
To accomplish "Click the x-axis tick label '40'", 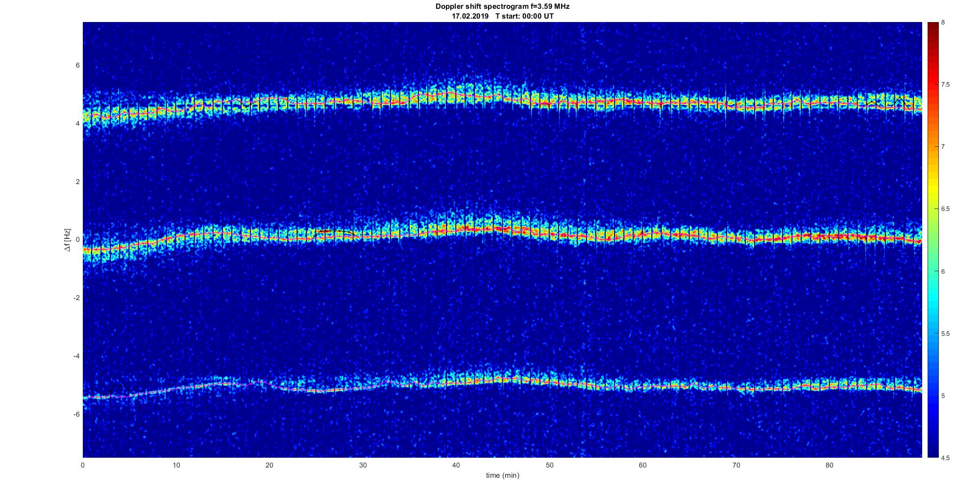I will tap(456, 465).
